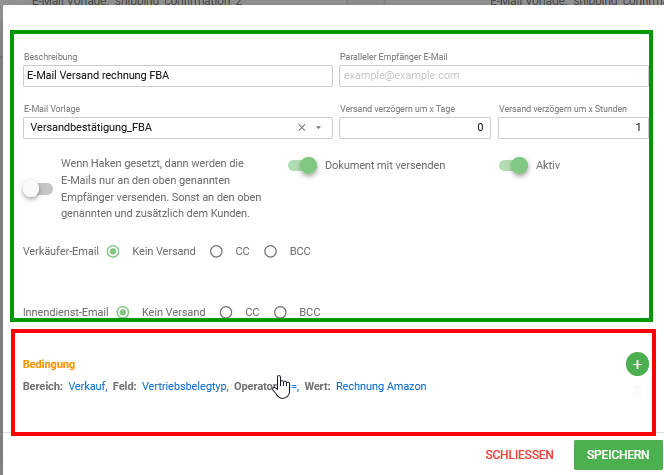The width and height of the screenshot is (664, 475).
Task: Click the Versand verzögern um x Tage field
Action: (415, 128)
